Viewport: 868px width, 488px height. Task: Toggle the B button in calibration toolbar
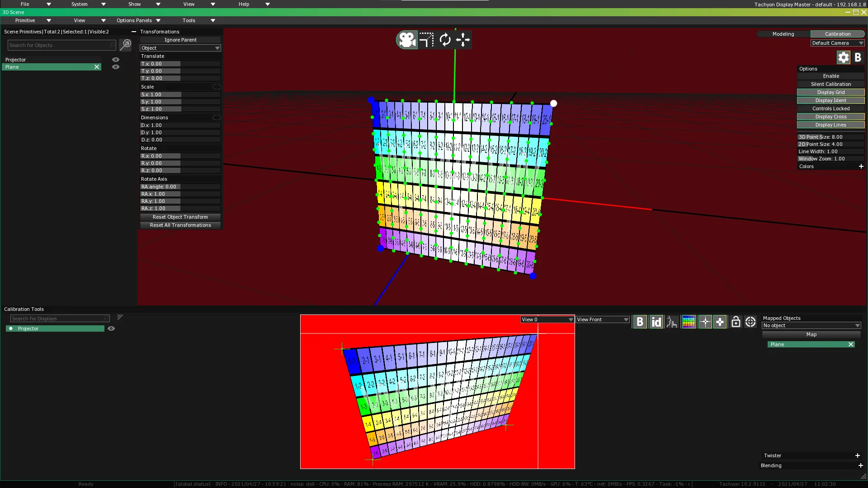pos(640,322)
